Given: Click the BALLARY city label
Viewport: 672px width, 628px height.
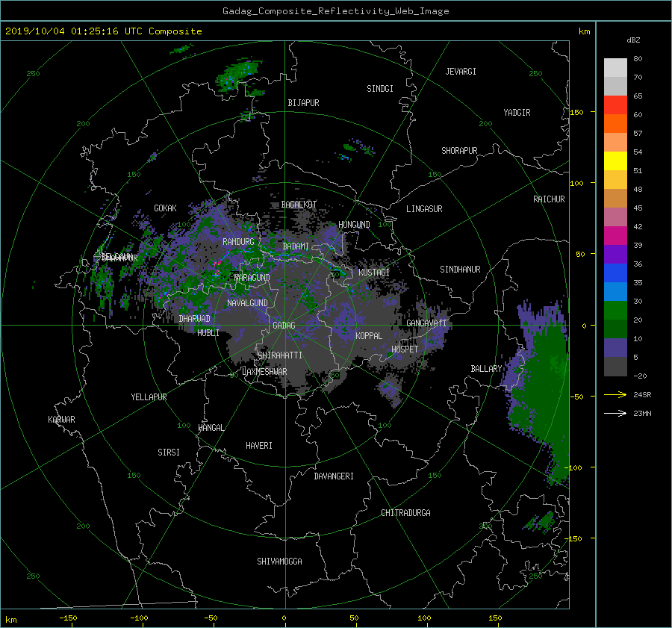Looking at the screenshot, I should coord(486,369).
